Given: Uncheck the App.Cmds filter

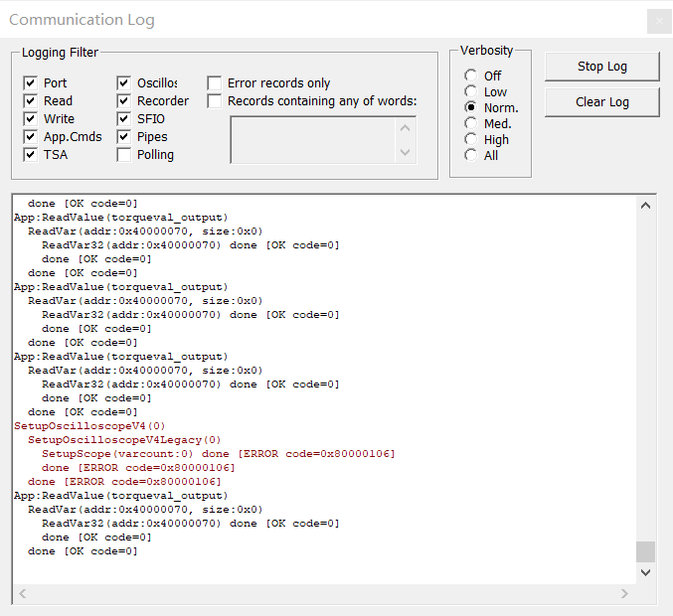Looking at the screenshot, I should point(31,137).
